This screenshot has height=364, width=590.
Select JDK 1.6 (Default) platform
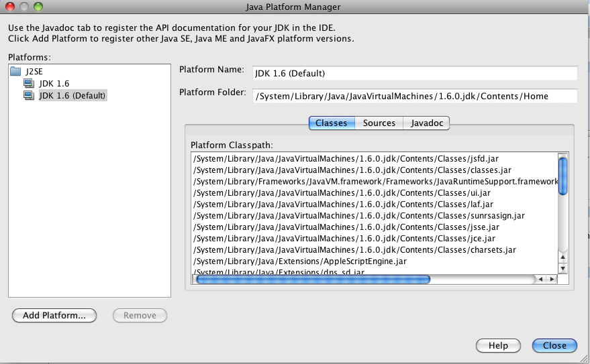(x=72, y=95)
